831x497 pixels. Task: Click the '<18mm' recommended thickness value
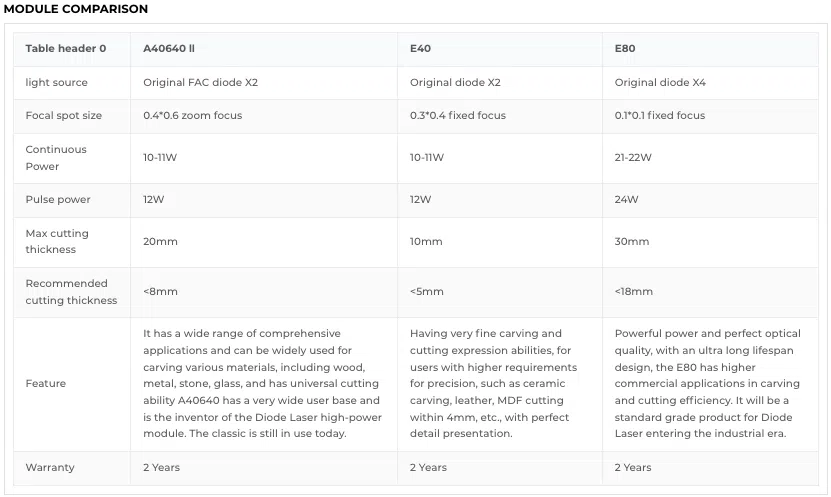coord(634,292)
